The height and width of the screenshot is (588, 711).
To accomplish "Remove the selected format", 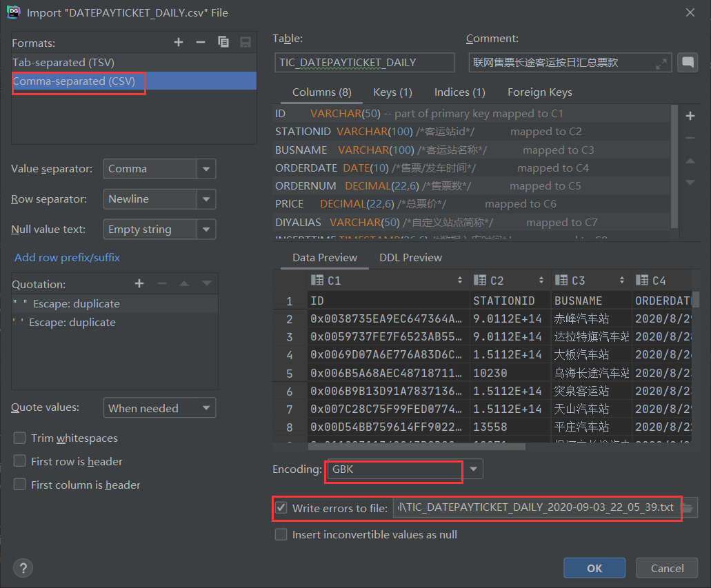I will (201, 41).
